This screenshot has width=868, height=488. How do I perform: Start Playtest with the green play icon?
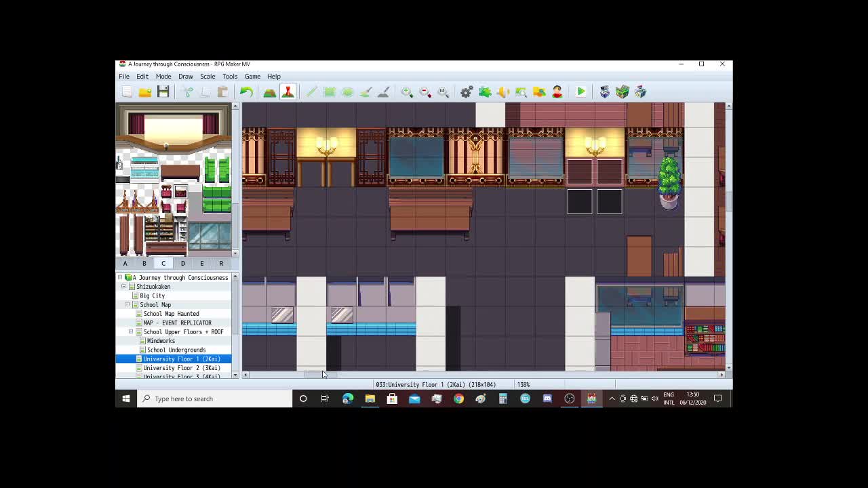tap(581, 91)
